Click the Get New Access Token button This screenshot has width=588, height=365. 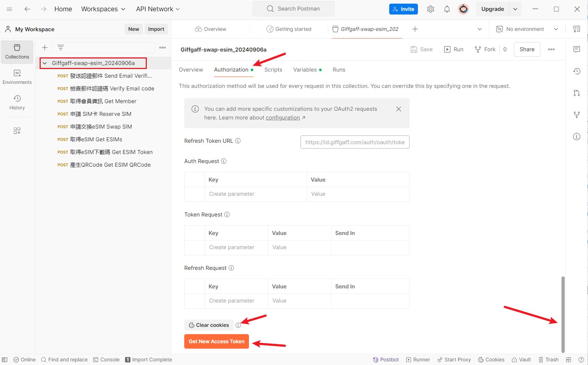(216, 341)
